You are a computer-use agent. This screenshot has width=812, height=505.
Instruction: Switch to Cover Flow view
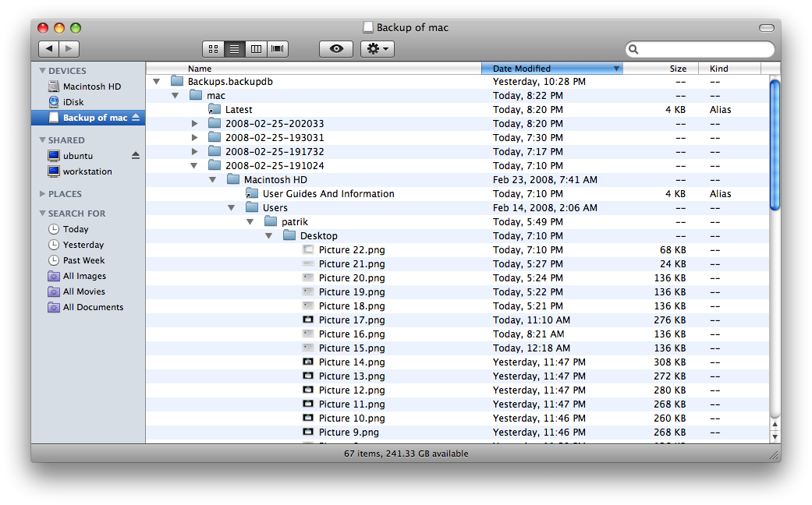(278, 48)
